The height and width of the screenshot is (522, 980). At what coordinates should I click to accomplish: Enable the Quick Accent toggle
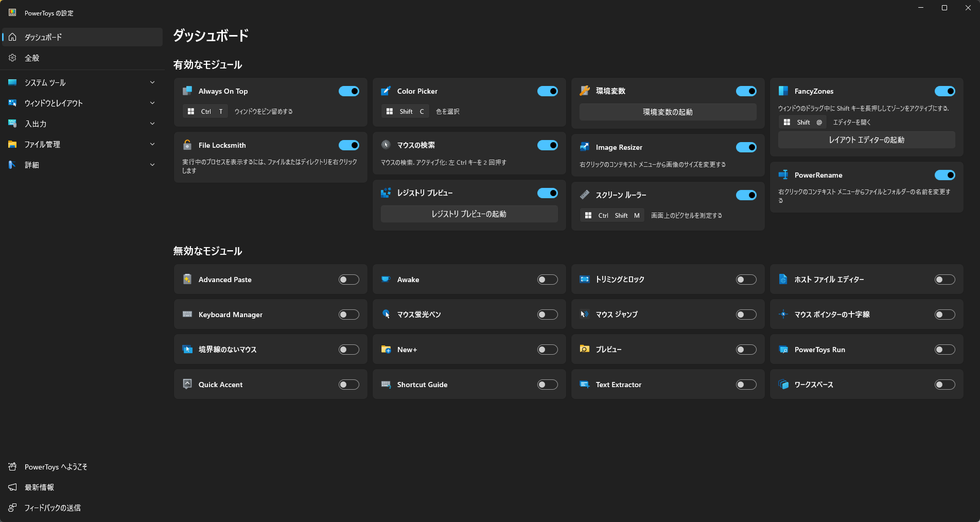click(x=349, y=385)
